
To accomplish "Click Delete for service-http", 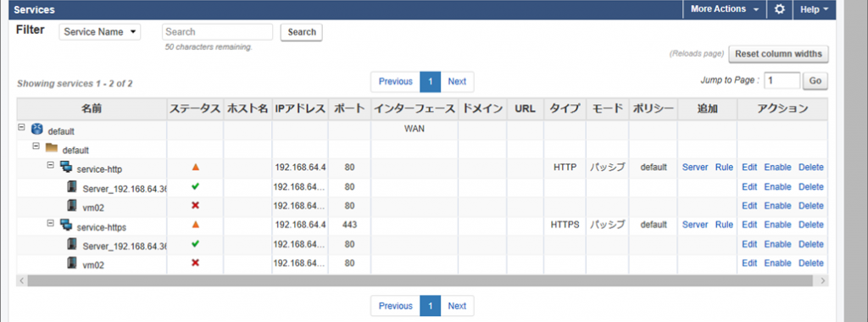I will click(x=811, y=167).
